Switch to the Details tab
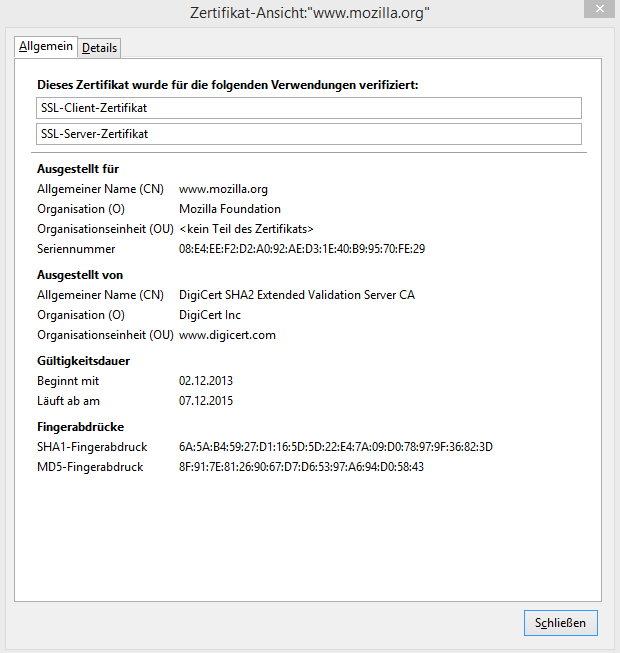620x653 pixels. pyautogui.click(x=99, y=48)
